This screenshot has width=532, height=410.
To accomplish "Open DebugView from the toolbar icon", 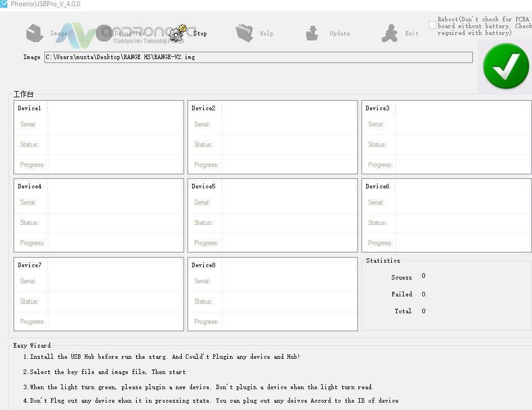I will pos(104,33).
